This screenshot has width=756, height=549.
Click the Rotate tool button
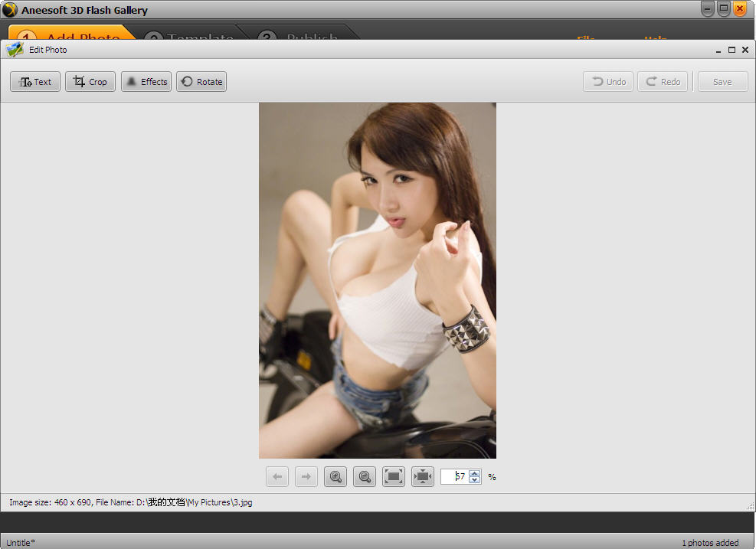[x=201, y=82]
